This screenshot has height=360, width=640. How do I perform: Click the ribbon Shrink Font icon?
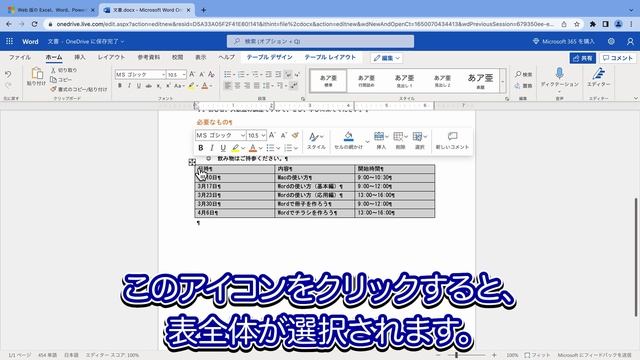202,74
